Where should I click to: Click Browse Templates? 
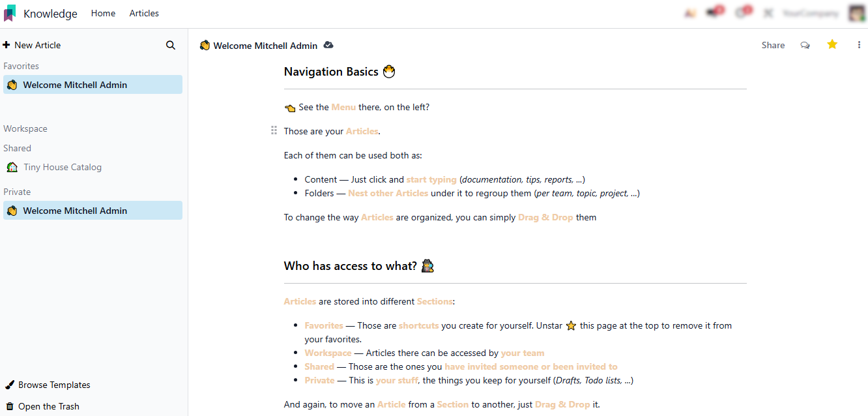click(x=48, y=385)
